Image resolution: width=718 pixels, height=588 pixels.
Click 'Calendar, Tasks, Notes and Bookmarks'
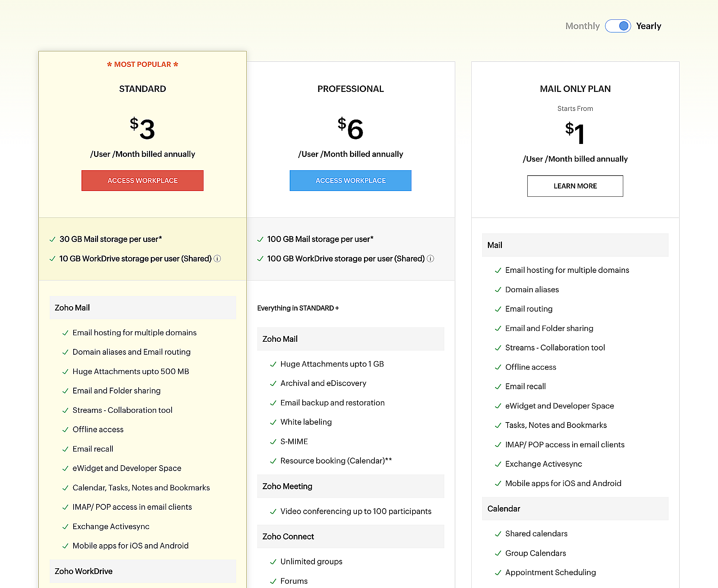click(141, 487)
